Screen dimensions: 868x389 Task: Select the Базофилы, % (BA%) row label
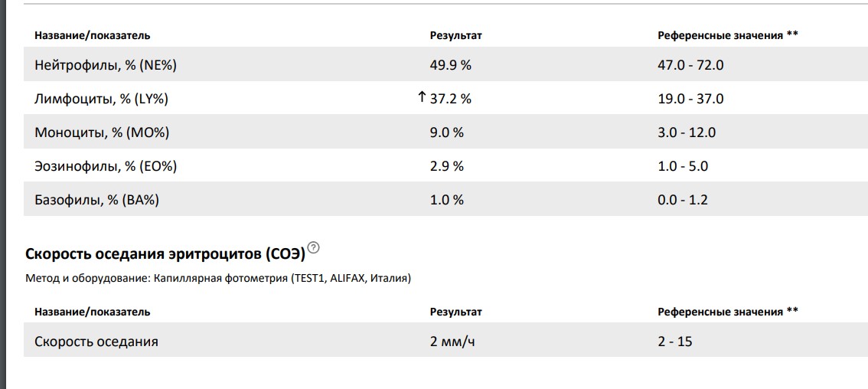(96, 200)
